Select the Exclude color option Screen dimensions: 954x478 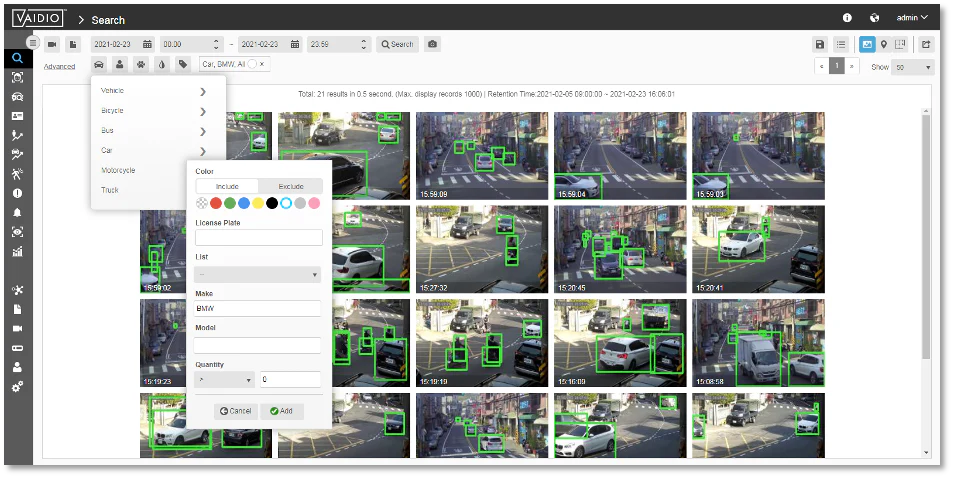(x=290, y=186)
